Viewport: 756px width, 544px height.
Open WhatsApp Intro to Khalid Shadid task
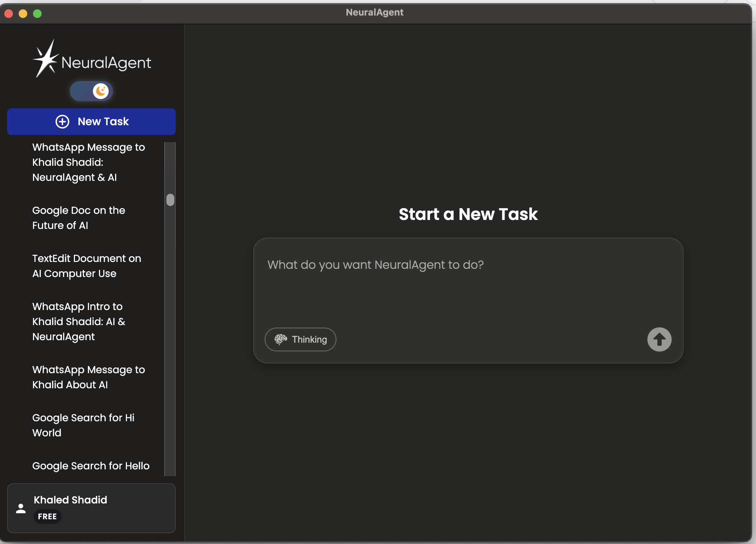pos(79,322)
